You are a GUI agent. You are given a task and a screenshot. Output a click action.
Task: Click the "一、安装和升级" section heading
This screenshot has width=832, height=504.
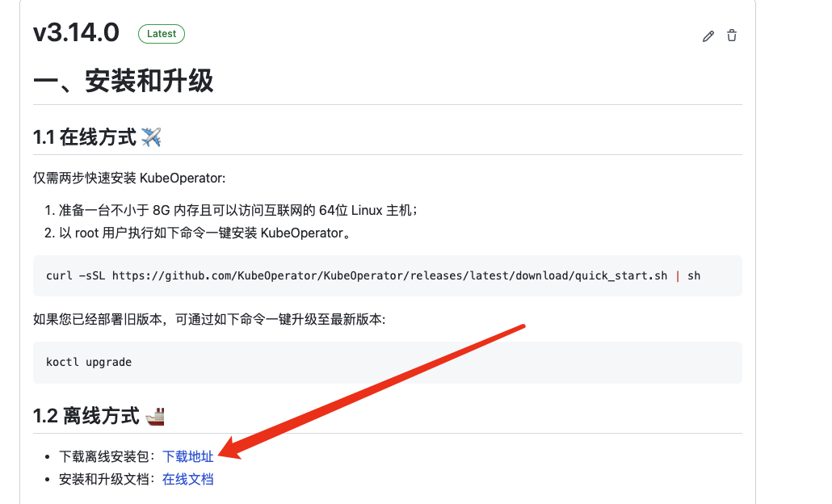click(123, 82)
